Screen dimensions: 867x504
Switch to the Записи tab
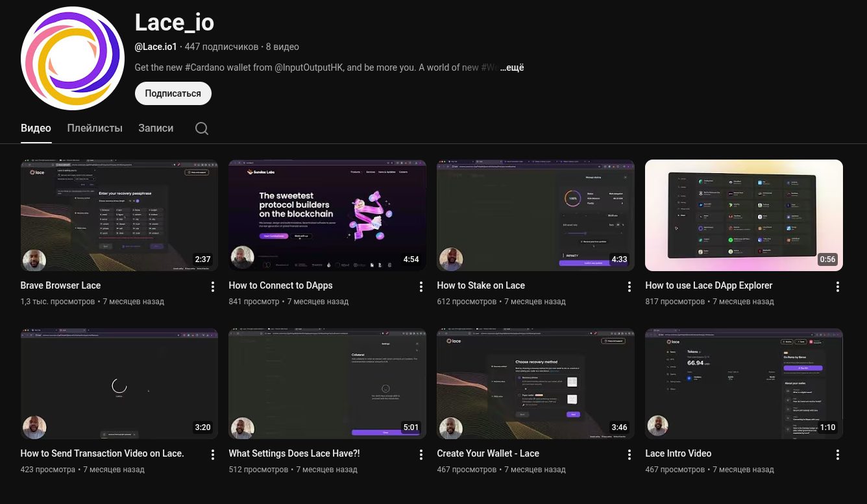156,128
